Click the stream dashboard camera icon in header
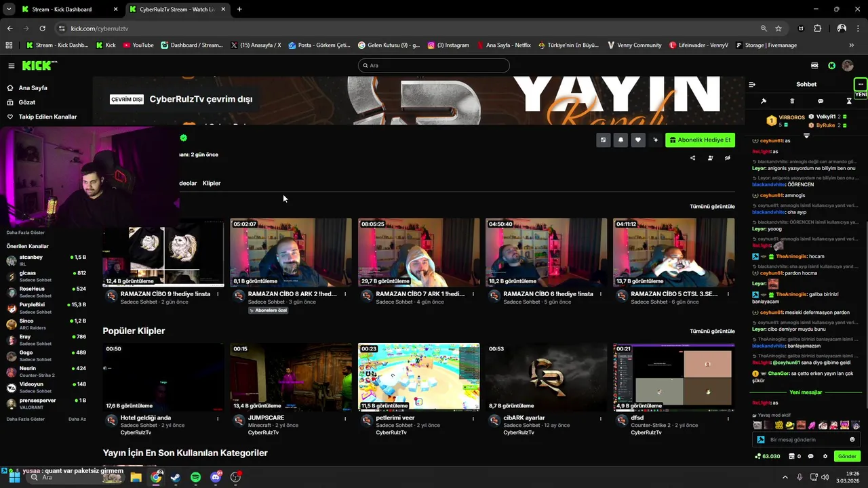 [814, 66]
